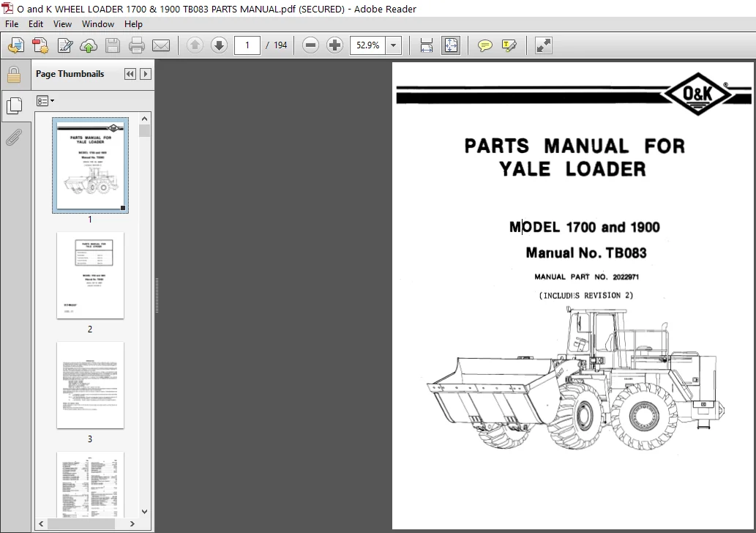
Task: Open the View menu
Action: tap(62, 24)
